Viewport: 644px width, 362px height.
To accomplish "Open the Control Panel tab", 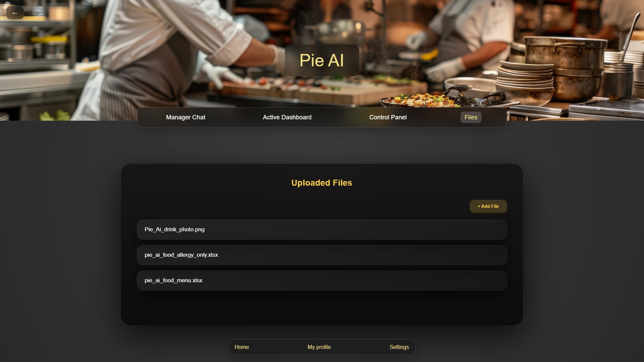I will click(388, 117).
